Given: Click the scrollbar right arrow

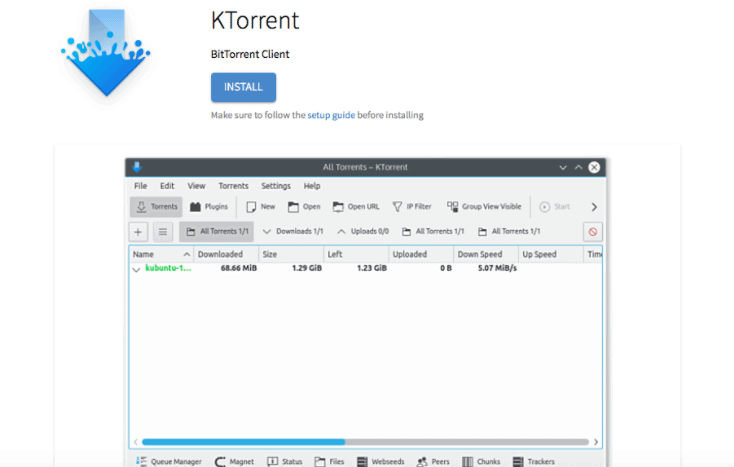Looking at the screenshot, I should click(x=596, y=442).
